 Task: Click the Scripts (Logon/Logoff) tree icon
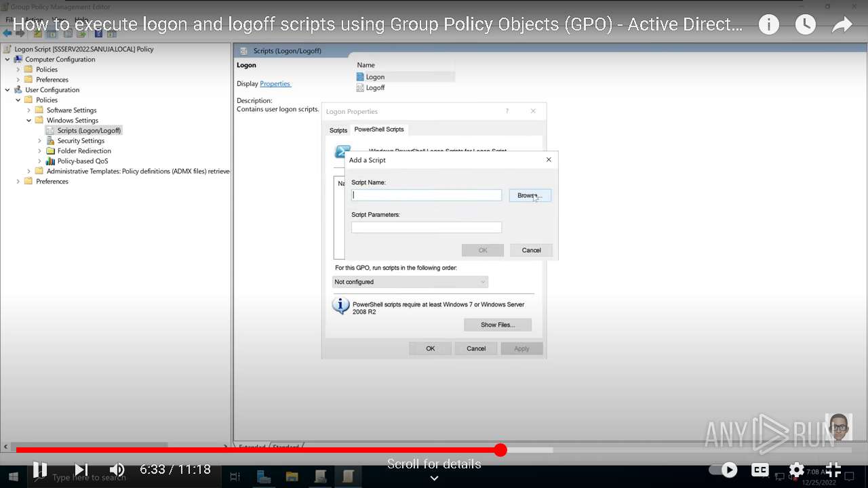pos(50,130)
